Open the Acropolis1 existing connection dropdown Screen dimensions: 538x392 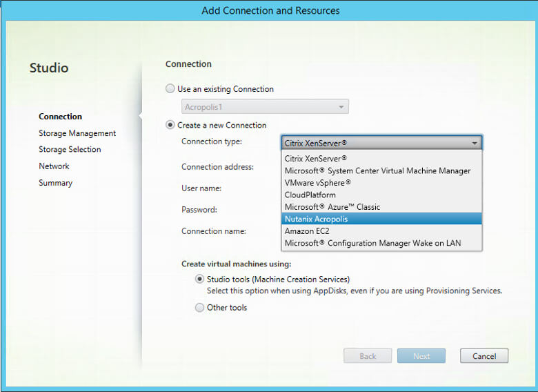[266, 107]
